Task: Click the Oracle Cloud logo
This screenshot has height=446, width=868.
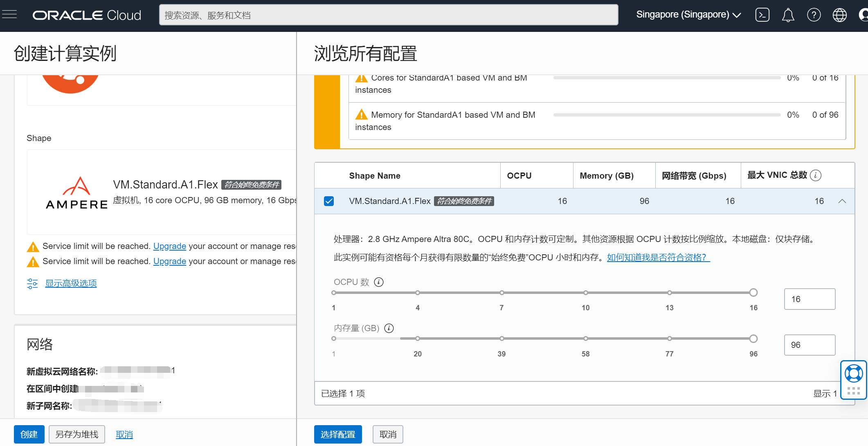Action: click(x=87, y=15)
